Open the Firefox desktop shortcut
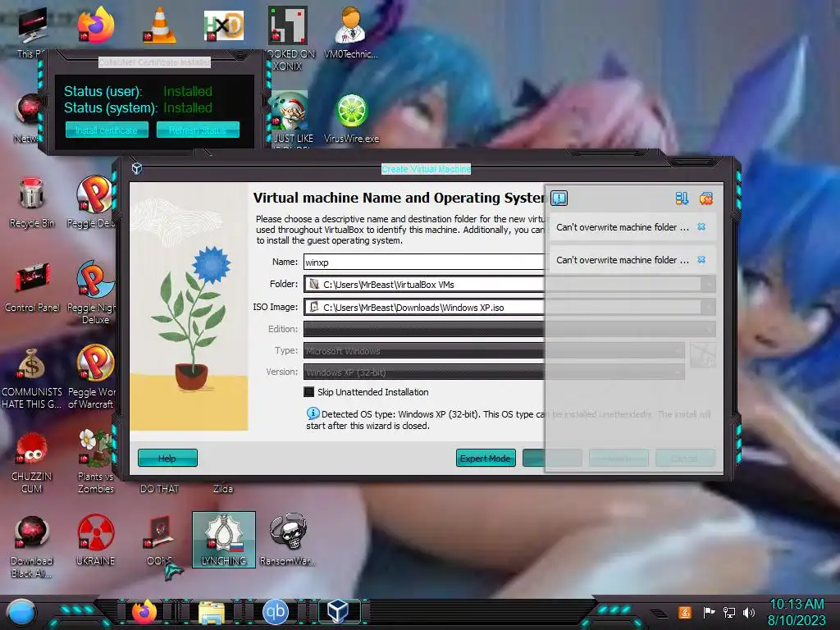 [96, 25]
